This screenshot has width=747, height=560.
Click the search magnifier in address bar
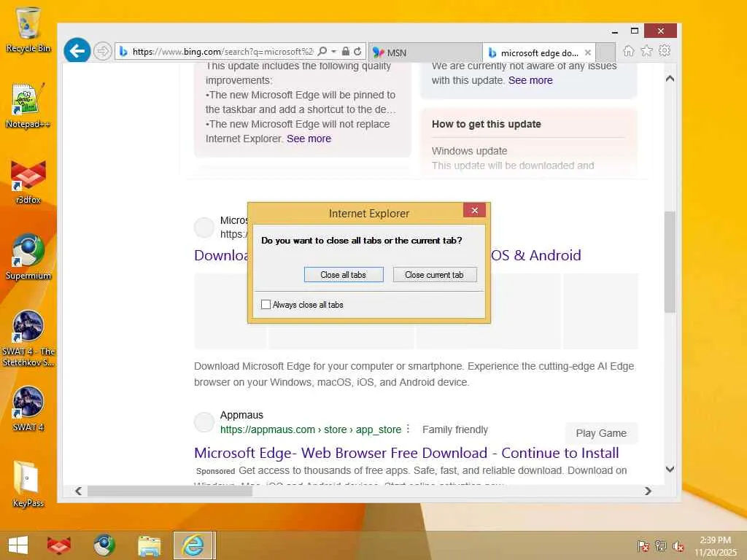tap(322, 52)
